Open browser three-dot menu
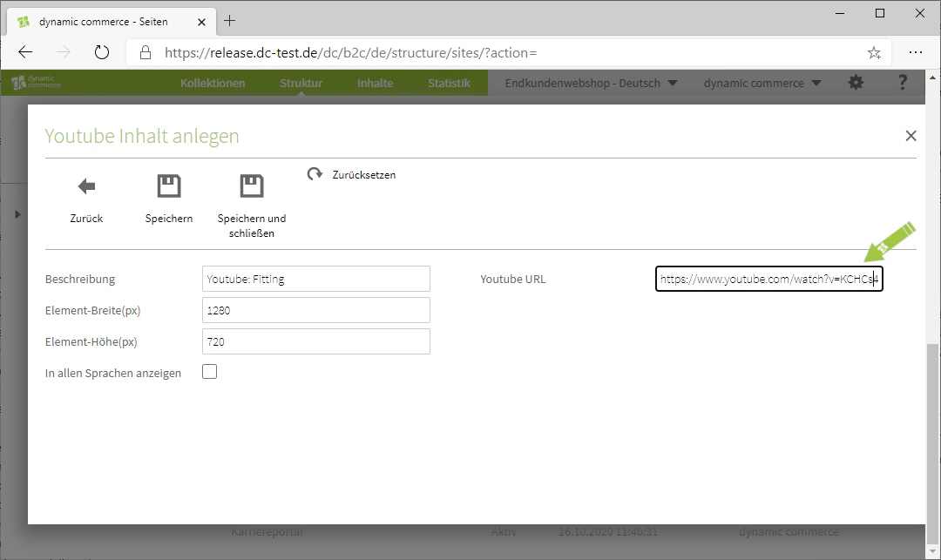The image size is (941, 560). tap(915, 53)
